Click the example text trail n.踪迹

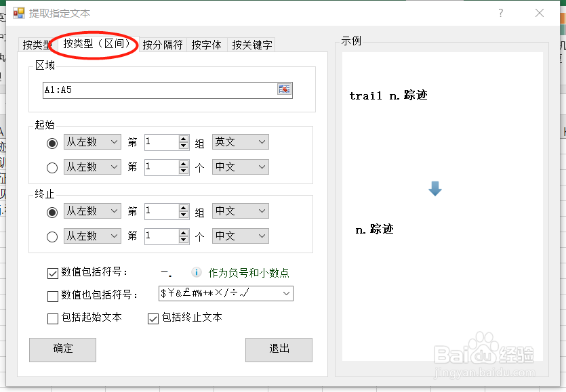coord(388,95)
